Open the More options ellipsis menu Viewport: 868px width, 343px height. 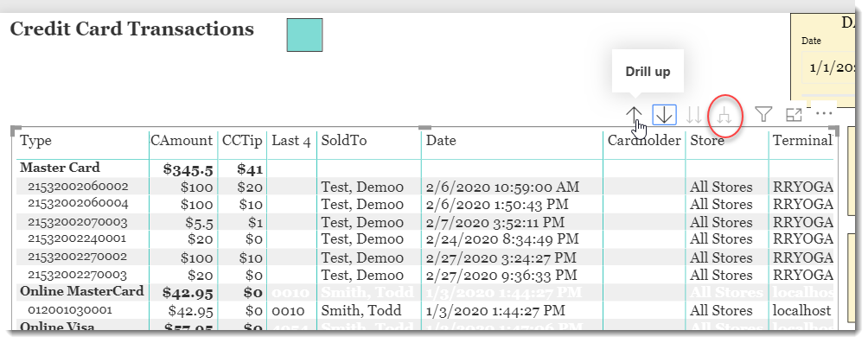point(824,113)
